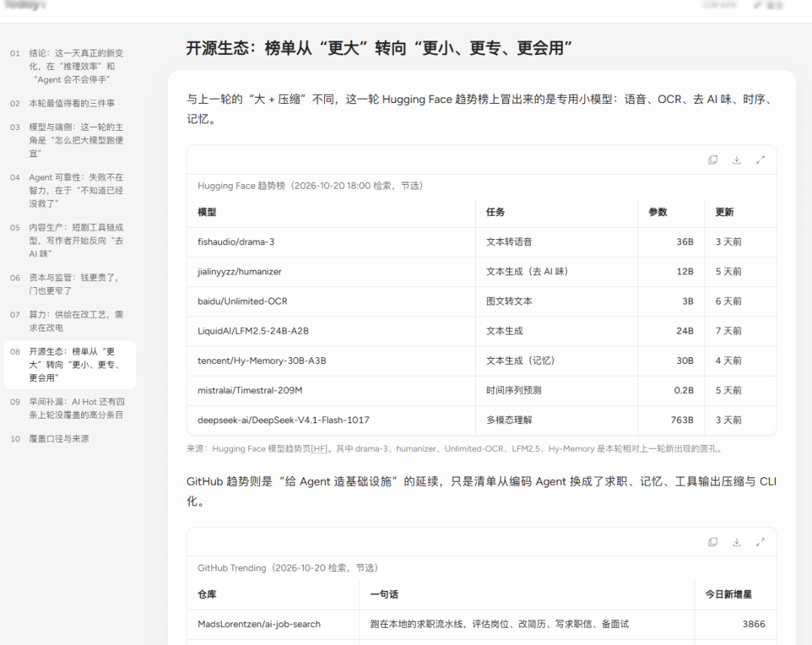The width and height of the screenshot is (812, 645).
Task: Select the mistralai/Timestral-209M cell
Action: pyautogui.click(x=332, y=390)
